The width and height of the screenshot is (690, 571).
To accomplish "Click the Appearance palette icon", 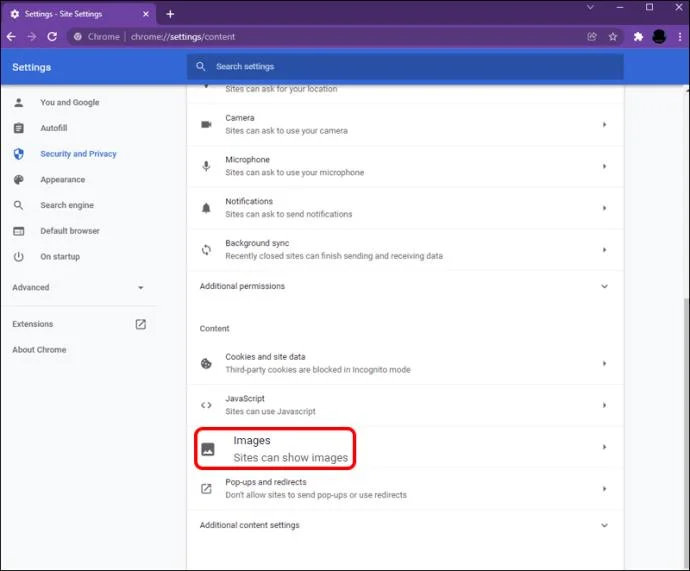I will [18, 179].
